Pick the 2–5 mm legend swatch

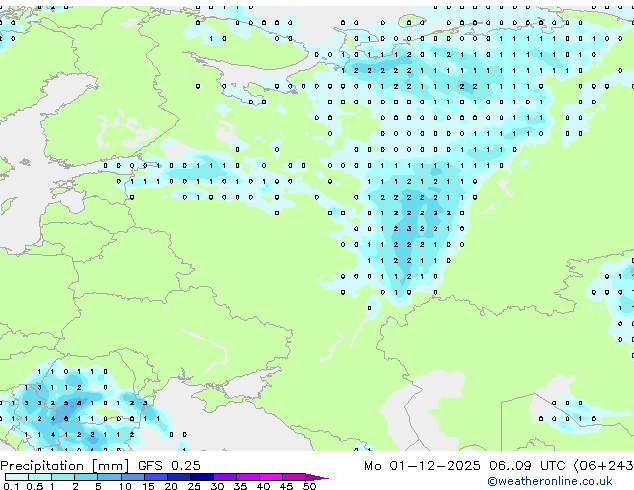coord(86,477)
